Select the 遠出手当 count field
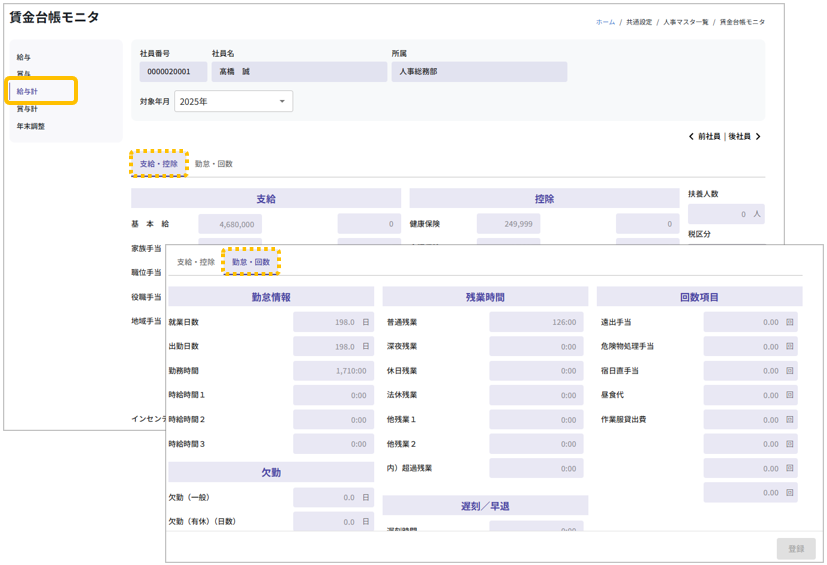The height and width of the screenshot is (565, 827). 750,322
